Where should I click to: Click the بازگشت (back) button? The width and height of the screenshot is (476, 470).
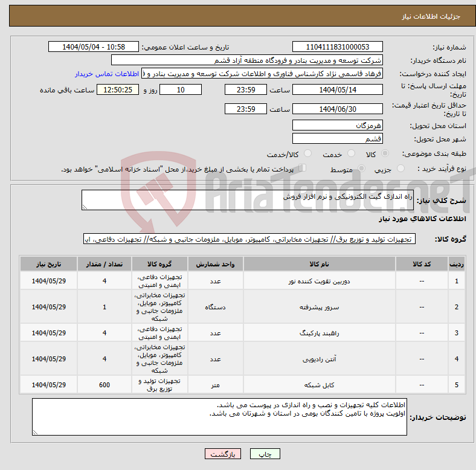point(222,454)
